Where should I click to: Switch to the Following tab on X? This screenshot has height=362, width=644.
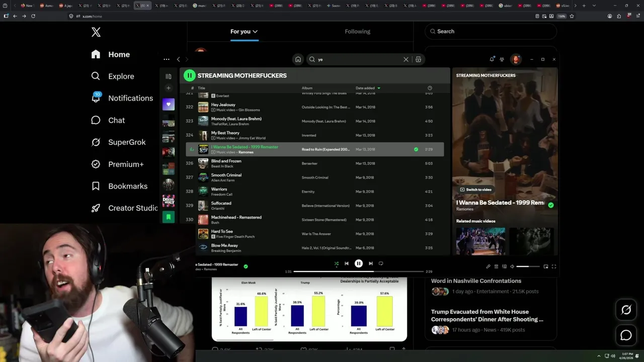pos(357,31)
